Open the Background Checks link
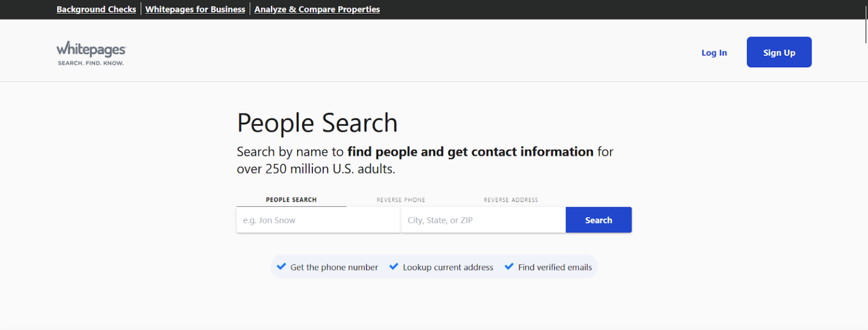The height and width of the screenshot is (330, 868). (96, 9)
